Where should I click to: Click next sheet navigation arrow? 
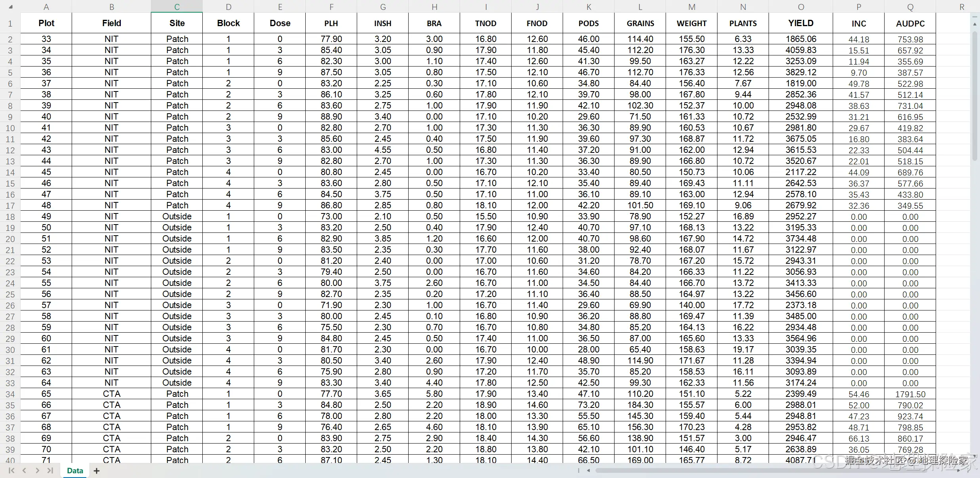[x=37, y=470]
